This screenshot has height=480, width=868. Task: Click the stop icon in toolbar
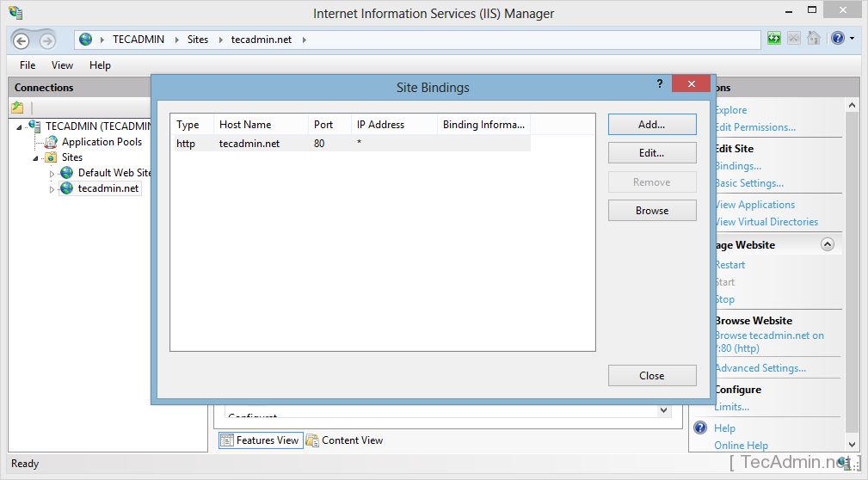pyautogui.click(x=794, y=38)
